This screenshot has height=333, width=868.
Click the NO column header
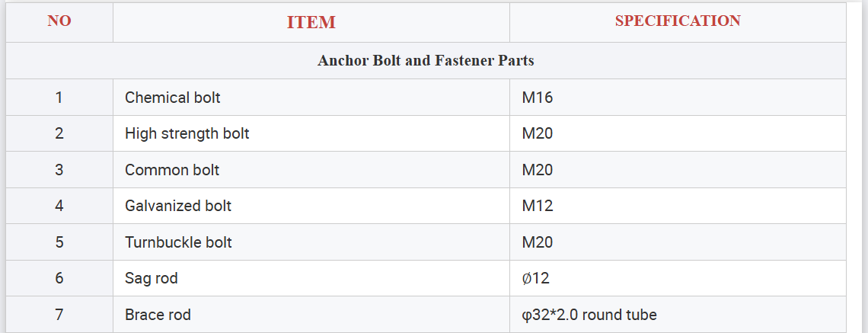tap(59, 21)
